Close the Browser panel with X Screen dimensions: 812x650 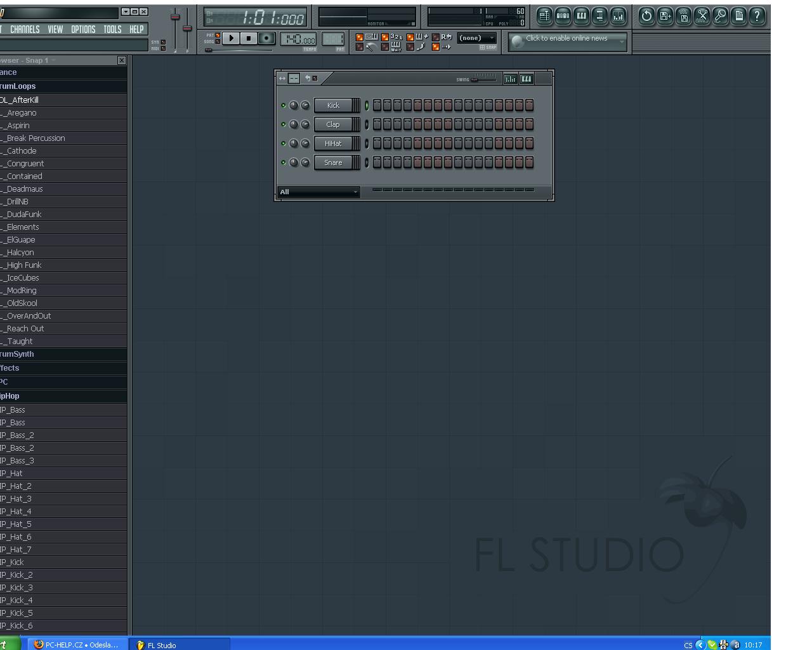(x=122, y=60)
